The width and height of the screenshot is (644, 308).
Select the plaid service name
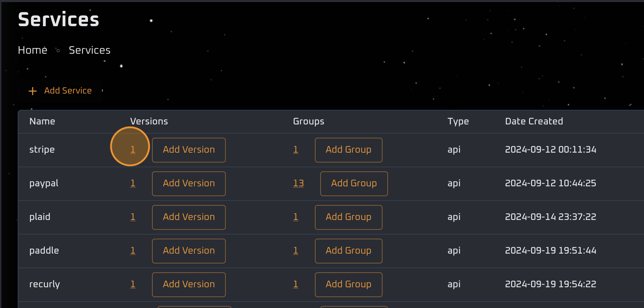tap(40, 217)
